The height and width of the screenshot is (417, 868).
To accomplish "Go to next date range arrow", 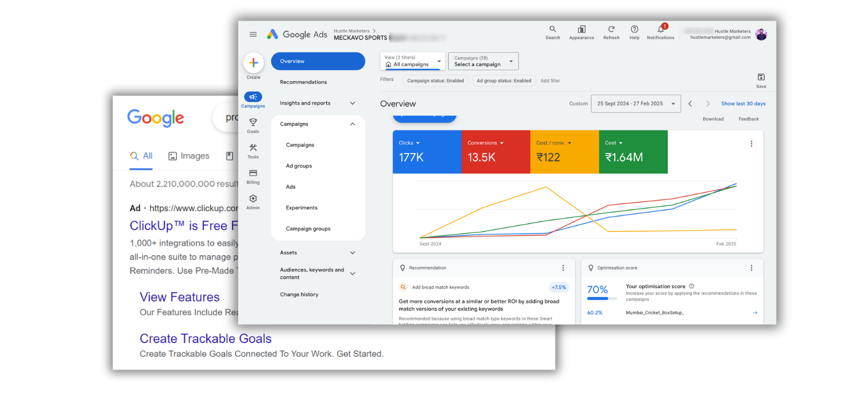I will [x=707, y=104].
